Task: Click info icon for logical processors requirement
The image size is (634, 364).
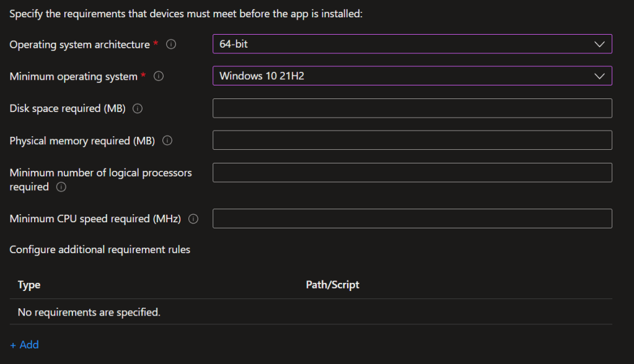Action: [61, 187]
